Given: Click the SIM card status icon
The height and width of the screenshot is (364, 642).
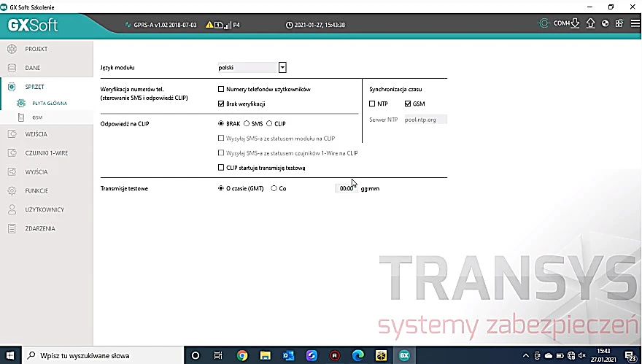Looking at the screenshot, I should (219, 25).
